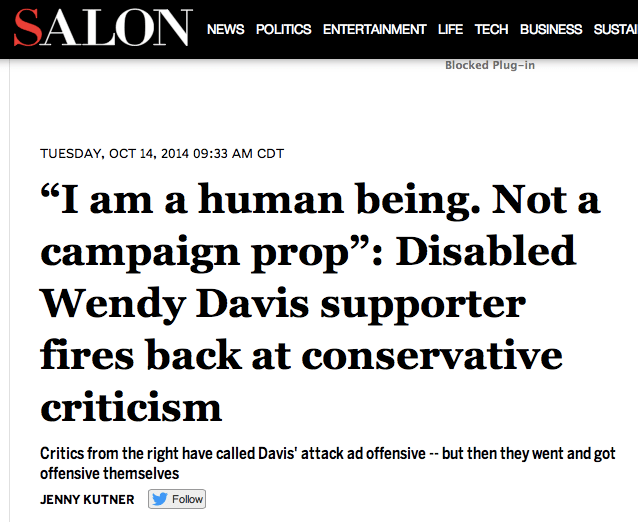Open the Tech section
This screenshot has width=638, height=522.
coord(491,30)
